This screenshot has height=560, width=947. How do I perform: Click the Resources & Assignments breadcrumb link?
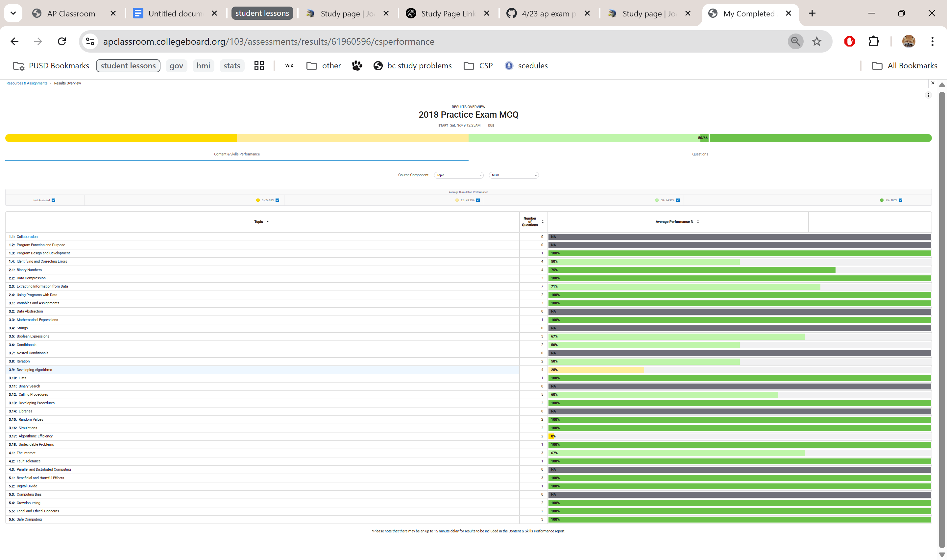[27, 83]
